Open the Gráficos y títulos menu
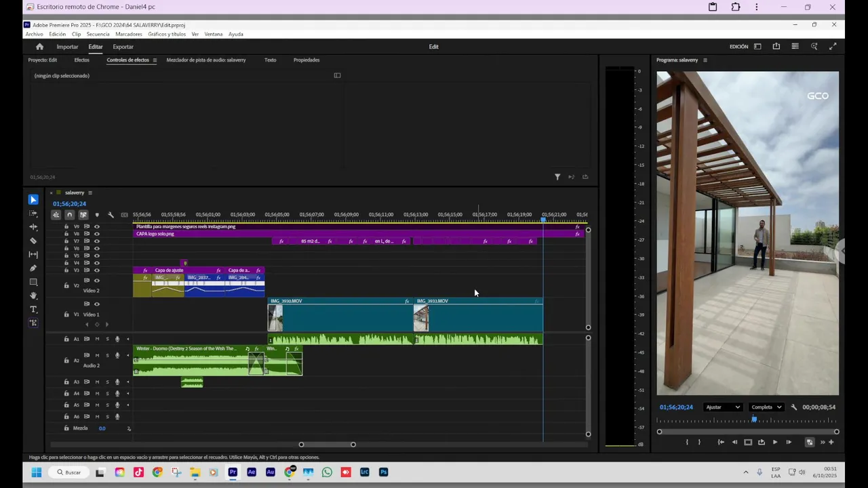 point(167,34)
